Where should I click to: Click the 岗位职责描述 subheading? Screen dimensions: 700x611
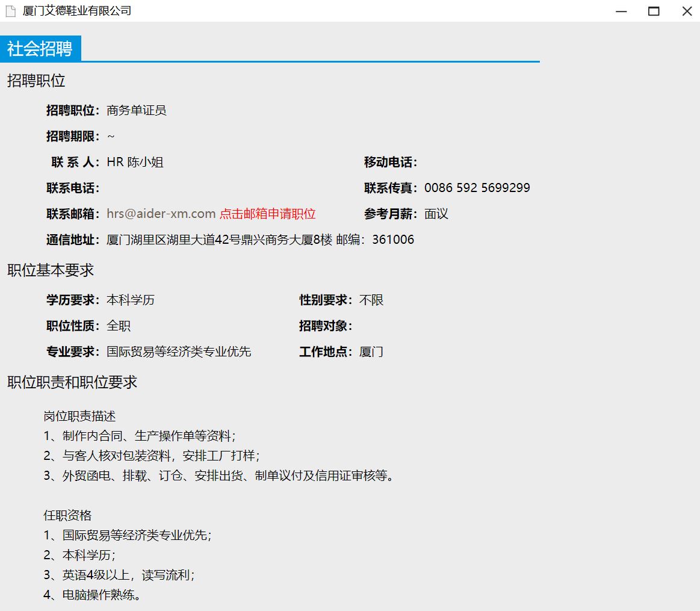tap(79, 416)
